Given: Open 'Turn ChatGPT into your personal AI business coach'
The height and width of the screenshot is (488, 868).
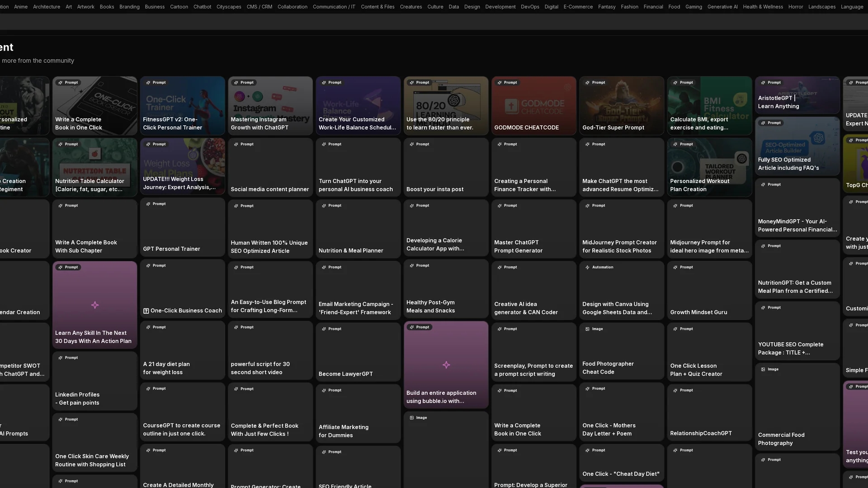Looking at the screenshot, I should pyautogui.click(x=358, y=167).
